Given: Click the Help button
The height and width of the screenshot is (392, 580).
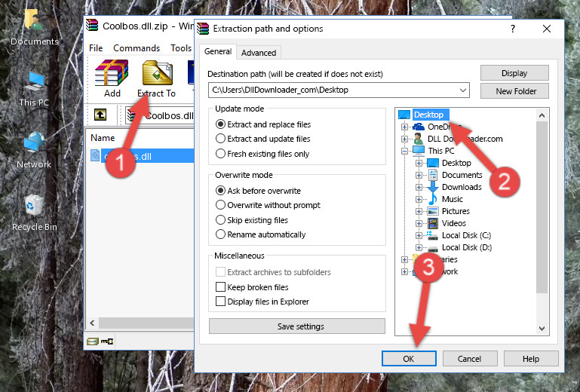Looking at the screenshot, I should coord(531,359).
